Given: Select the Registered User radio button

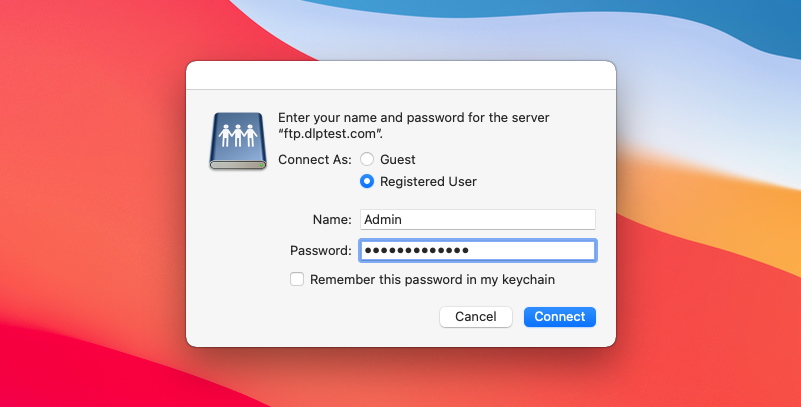Looking at the screenshot, I should pos(367,181).
